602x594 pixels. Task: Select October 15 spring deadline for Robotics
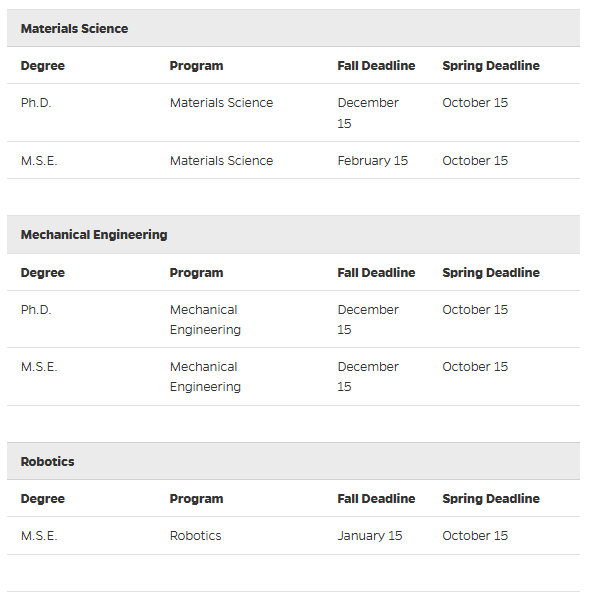[x=474, y=536]
